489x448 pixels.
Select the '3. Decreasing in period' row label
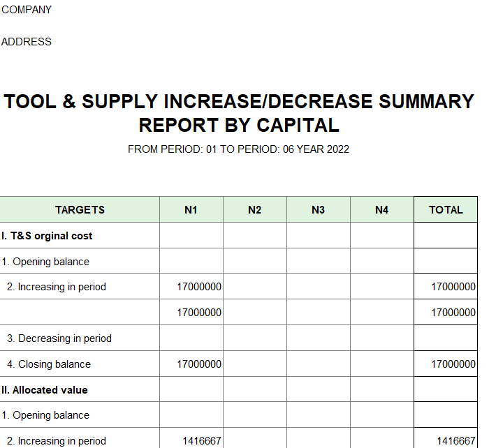point(59,338)
